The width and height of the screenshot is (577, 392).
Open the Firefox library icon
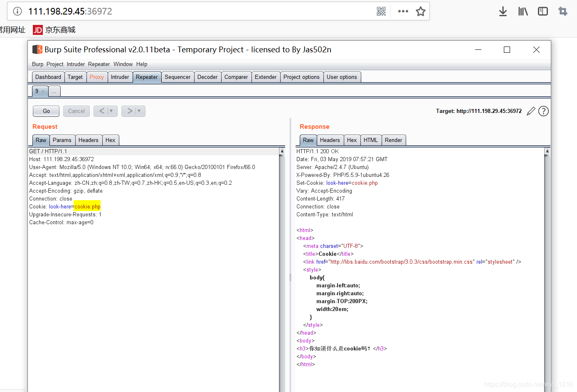pos(523,11)
